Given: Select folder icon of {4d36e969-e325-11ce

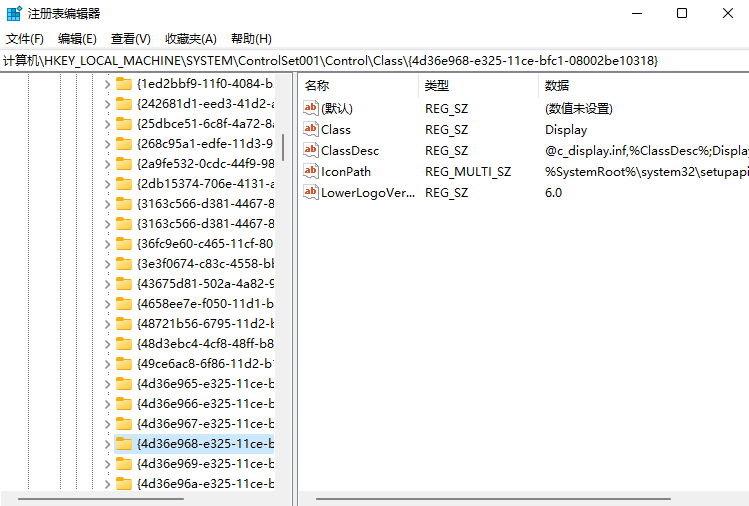Looking at the screenshot, I should [x=124, y=464].
